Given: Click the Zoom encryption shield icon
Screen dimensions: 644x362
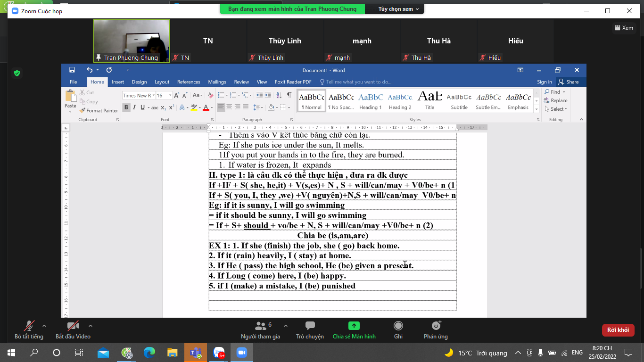Looking at the screenshot, I should [x=17, y=73].
